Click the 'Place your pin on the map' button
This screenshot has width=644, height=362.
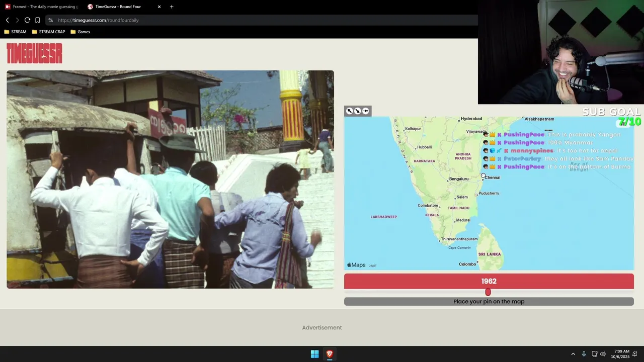[x=489, y=302]
